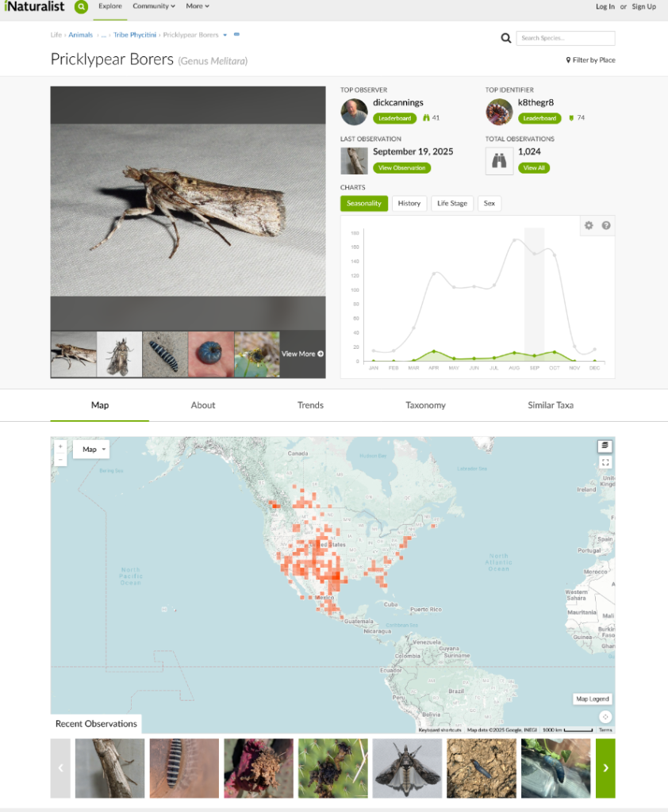Screen dimensions: 668x812
Task: Click the green iNaturalist search icon
Action: click(81, 6)
